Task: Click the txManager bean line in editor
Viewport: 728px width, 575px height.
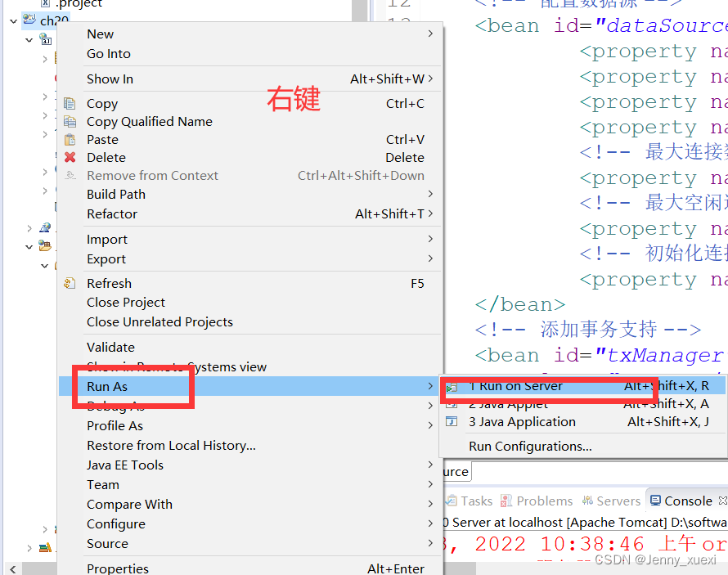Action: coord(600,356)
